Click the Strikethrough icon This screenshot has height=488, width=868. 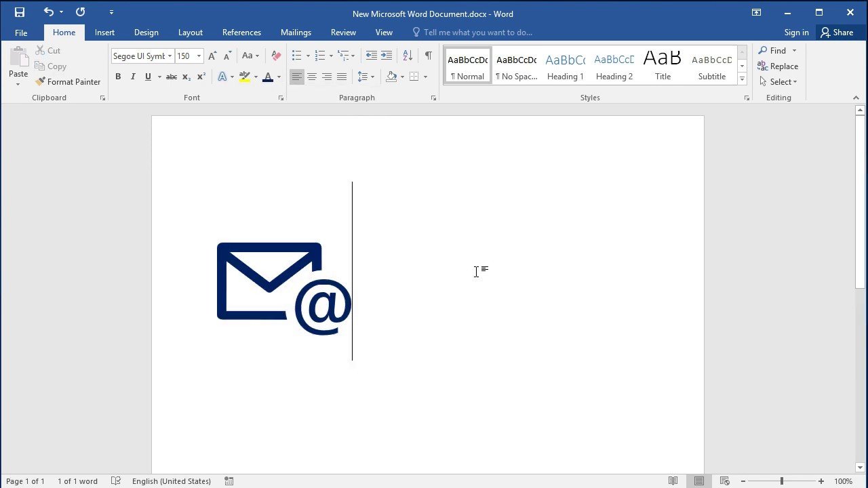(x=172, y=77)
